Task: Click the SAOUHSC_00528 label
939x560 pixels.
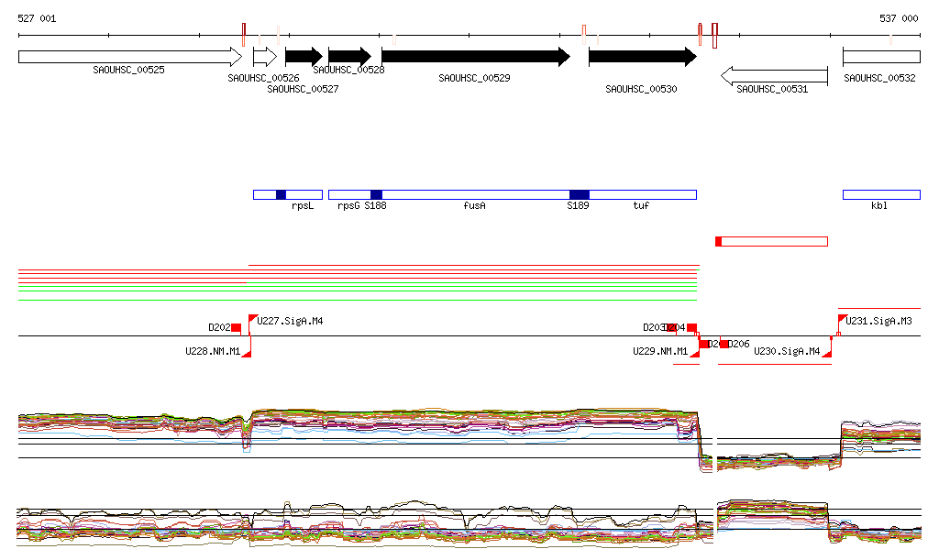Action: pyautogui.click(x=348, y=70)
